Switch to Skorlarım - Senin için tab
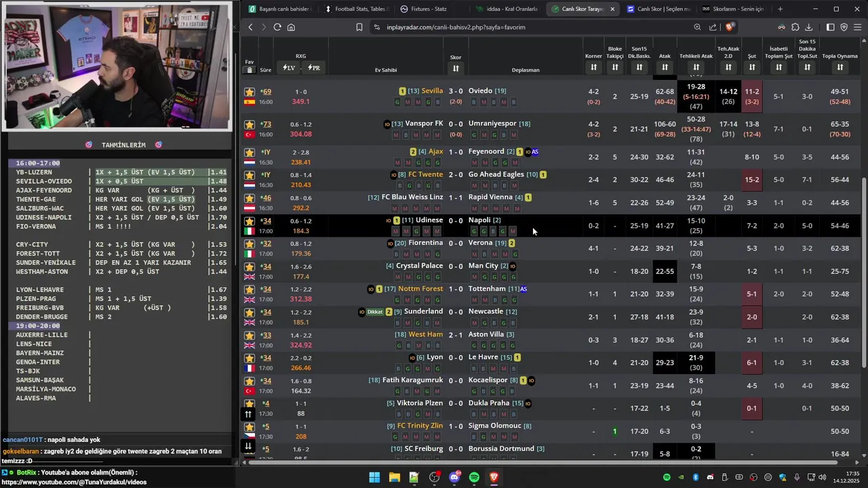Viewport: 868px width, 488px height. pos(734,9)
